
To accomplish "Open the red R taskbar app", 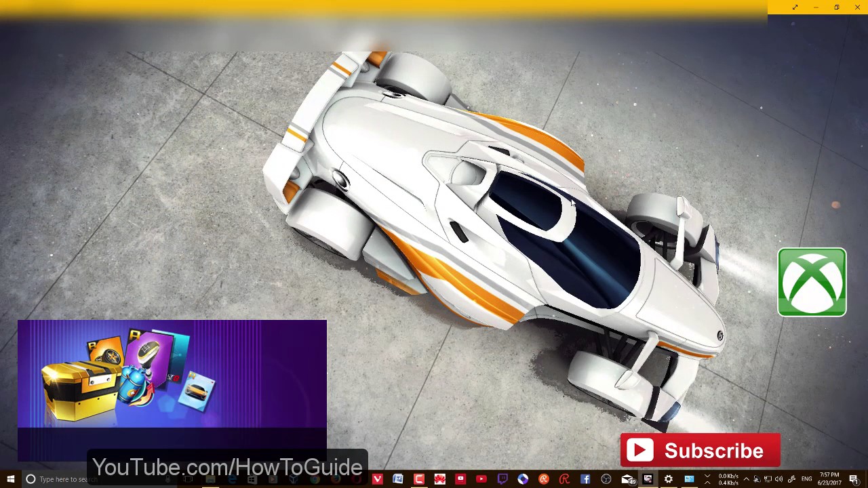I will click(x=564, y=479).
